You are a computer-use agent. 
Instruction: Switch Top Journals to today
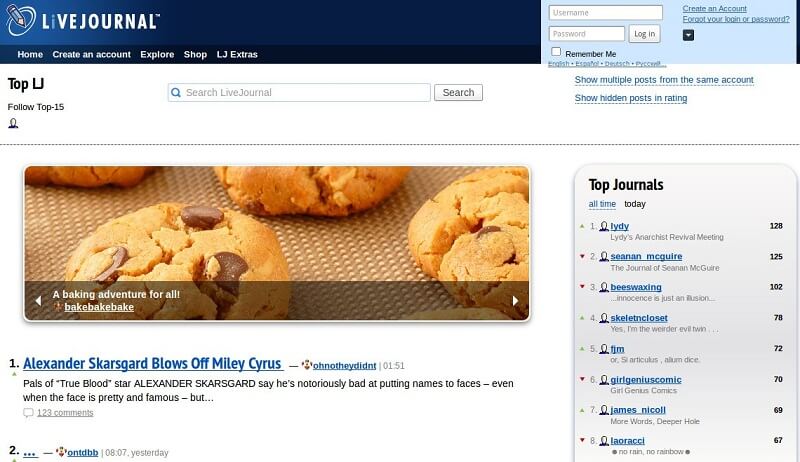(635, 204)
